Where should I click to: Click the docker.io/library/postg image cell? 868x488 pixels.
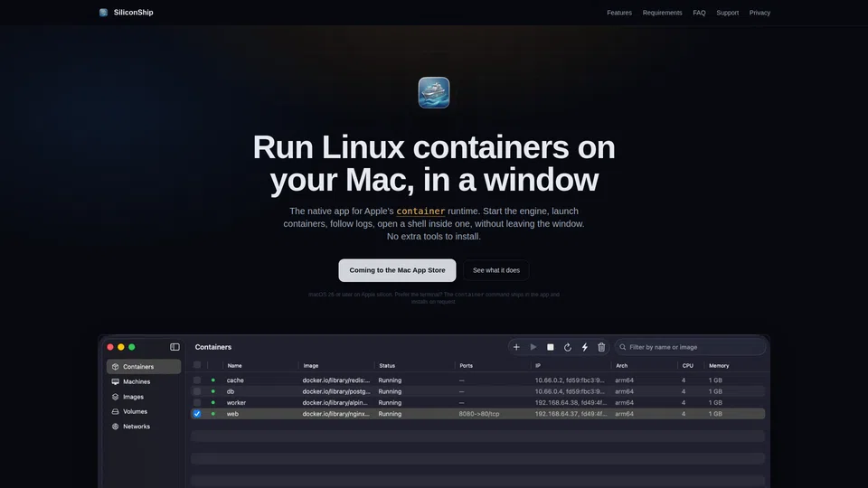[x=336, y=391]
